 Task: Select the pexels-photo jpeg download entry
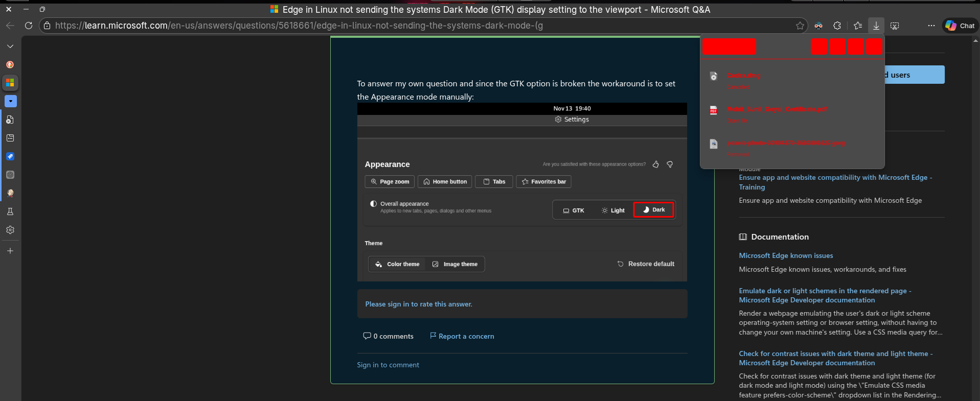click(792, 148)
